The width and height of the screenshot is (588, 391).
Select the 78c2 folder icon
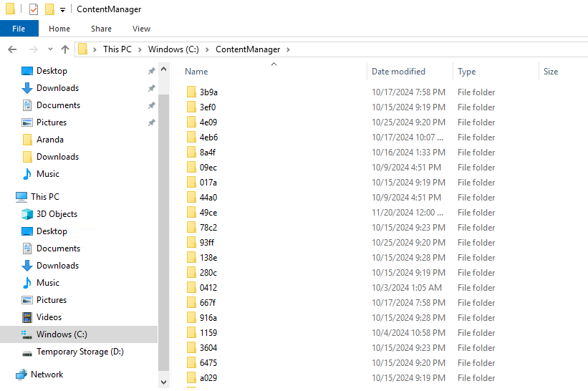click(x=191, y=227)
